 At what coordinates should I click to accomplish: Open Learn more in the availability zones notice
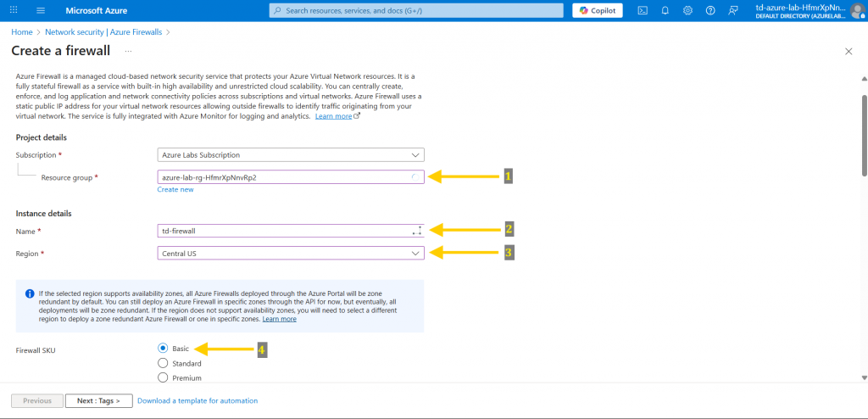click(280, 319)
